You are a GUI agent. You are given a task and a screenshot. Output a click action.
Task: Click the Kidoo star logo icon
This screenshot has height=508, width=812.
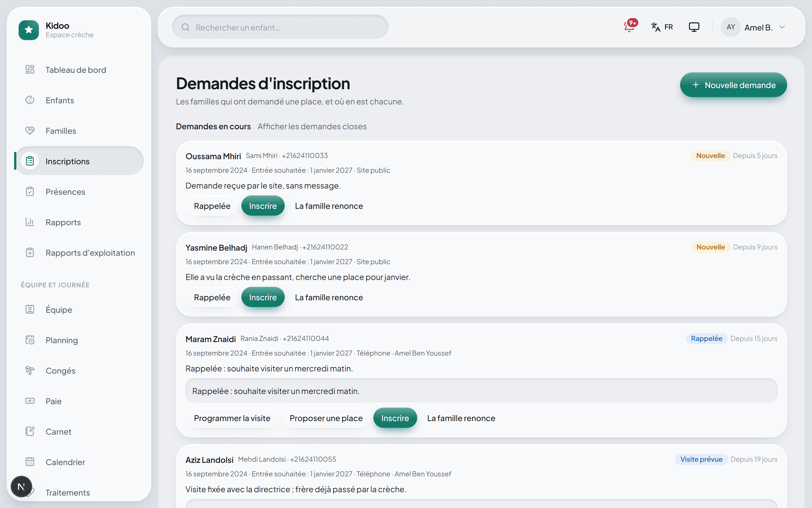29,30
